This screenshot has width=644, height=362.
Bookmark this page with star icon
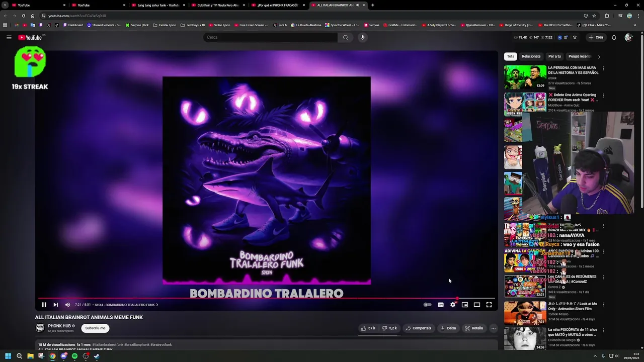(x=594, y=16)
